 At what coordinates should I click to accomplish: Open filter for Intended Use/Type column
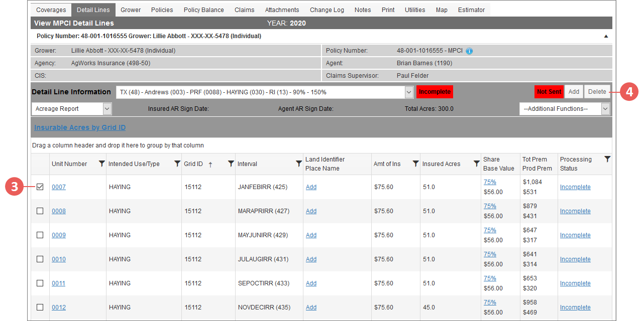(177, 164)
